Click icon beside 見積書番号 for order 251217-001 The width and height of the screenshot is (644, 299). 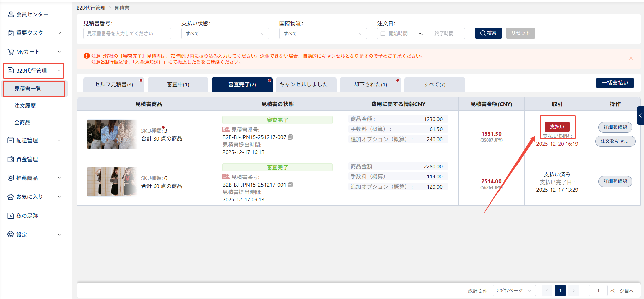[226, 177]
